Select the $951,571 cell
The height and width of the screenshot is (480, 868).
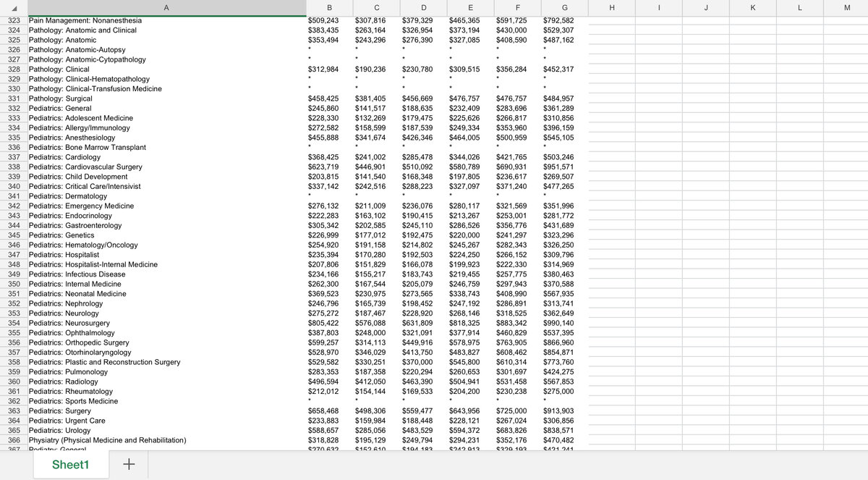pos(558,167)
